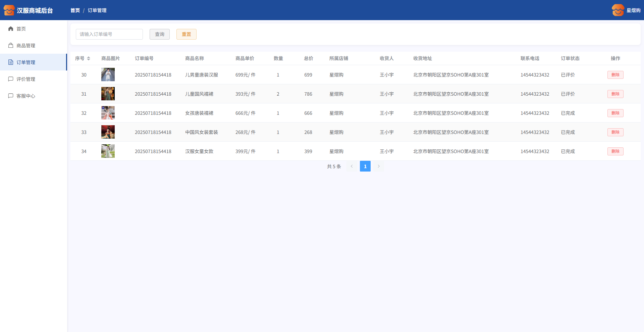Sort table by 序号 column arrows
644x332 pixels.
point(89,58)
